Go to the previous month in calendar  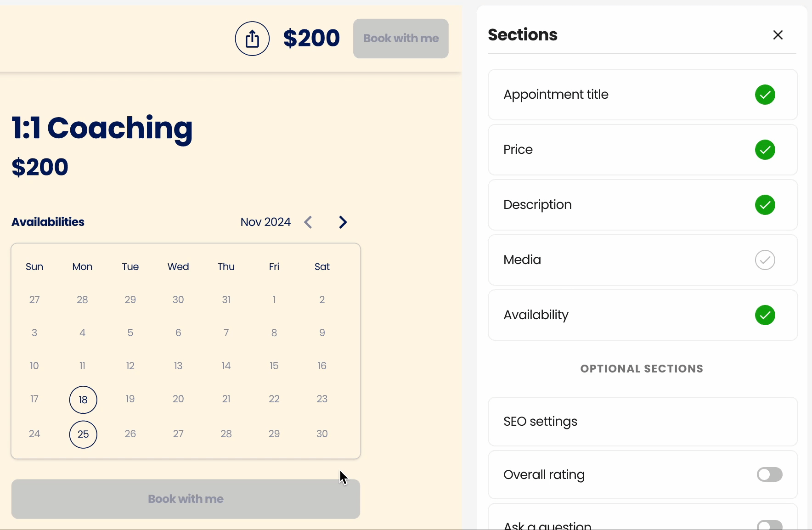tap(308, 222)
